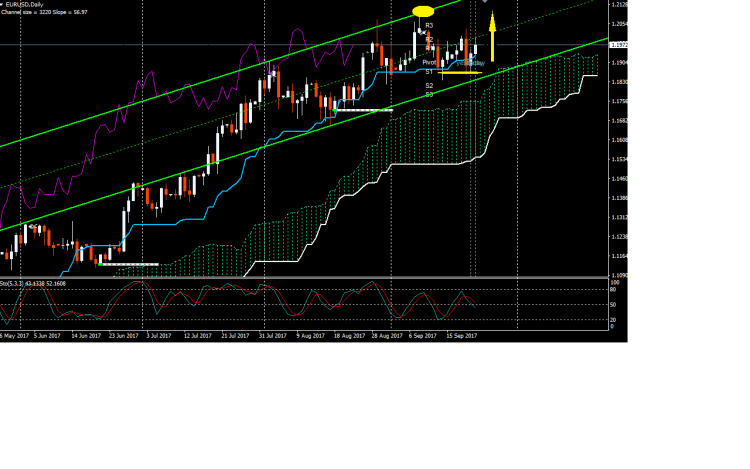Click the R2 pivot level label

[429, 39]
